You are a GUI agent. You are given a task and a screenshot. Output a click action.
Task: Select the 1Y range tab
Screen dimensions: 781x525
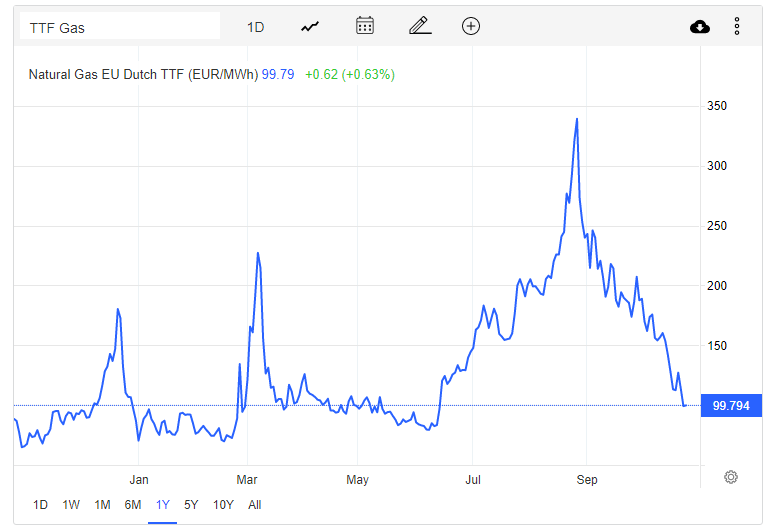pyautogui.click(x=162, y=505)
